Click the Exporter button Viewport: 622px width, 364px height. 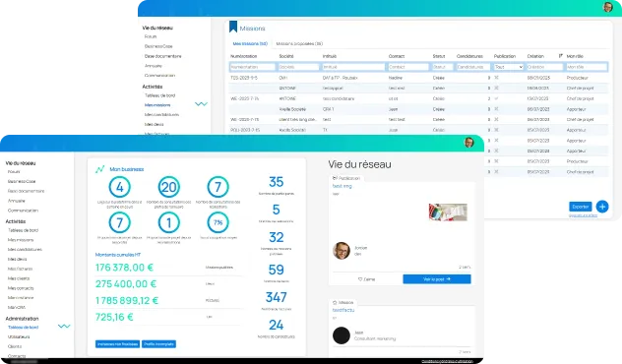[x=581, y=207]
